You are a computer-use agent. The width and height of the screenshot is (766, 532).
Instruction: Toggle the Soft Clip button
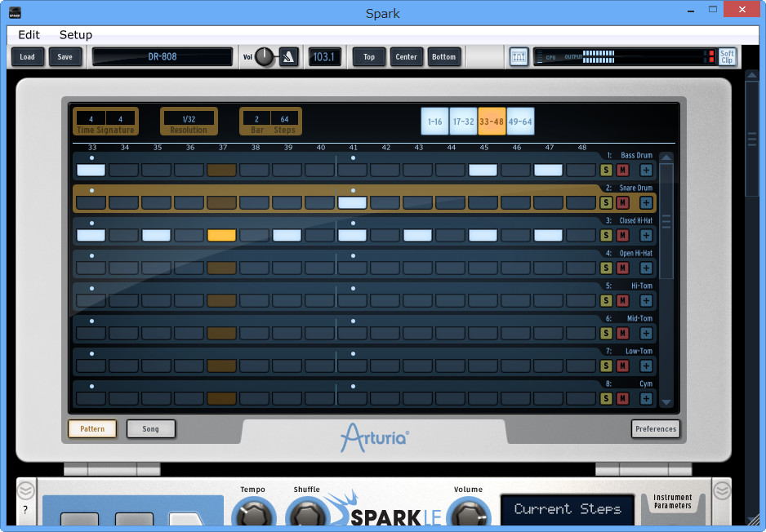tap(727, 57)
